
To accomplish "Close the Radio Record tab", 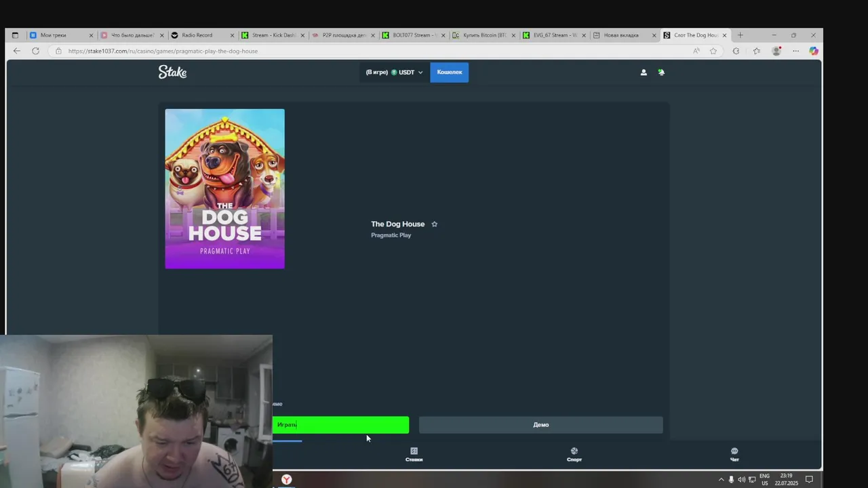I will tap(233, 35).
